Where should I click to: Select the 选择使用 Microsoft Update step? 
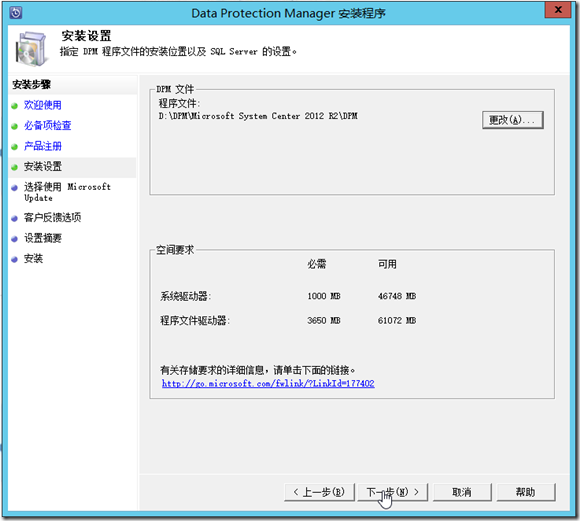[67, 192]
